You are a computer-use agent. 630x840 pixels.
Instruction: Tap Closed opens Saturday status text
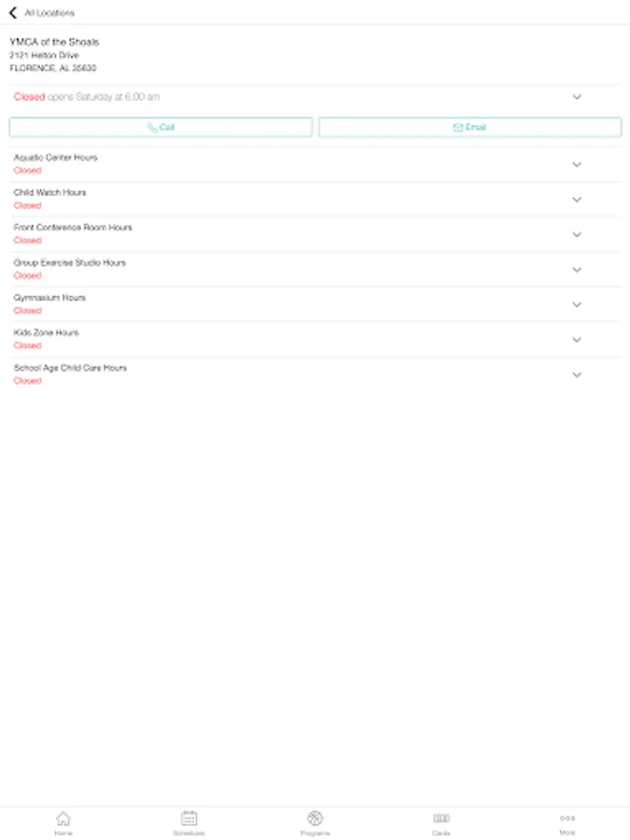[86, 97]
